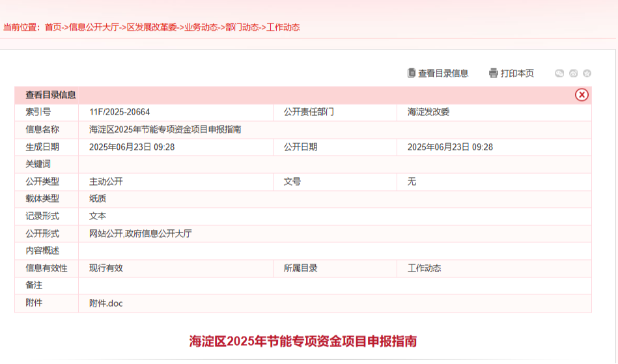The height and width of the screenshot is (364, 618).
Task: Click the red article title 海淀区2025年节能专项资金项目申报指南
Action: [x=303, y=341]
